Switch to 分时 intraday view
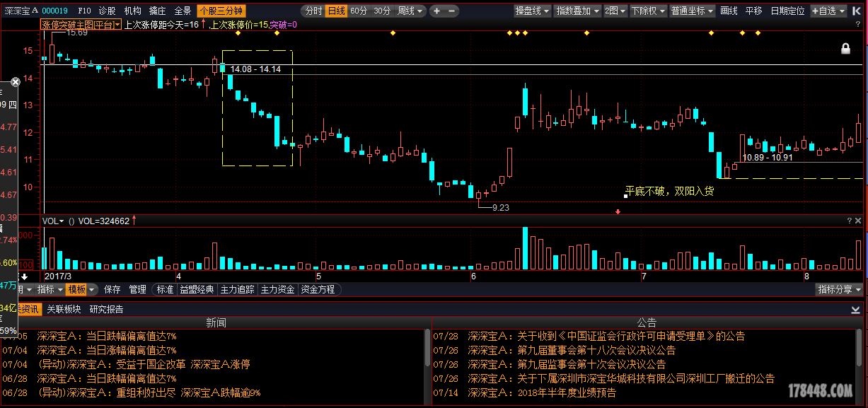868x408 pixels. [x=313, y=11]
